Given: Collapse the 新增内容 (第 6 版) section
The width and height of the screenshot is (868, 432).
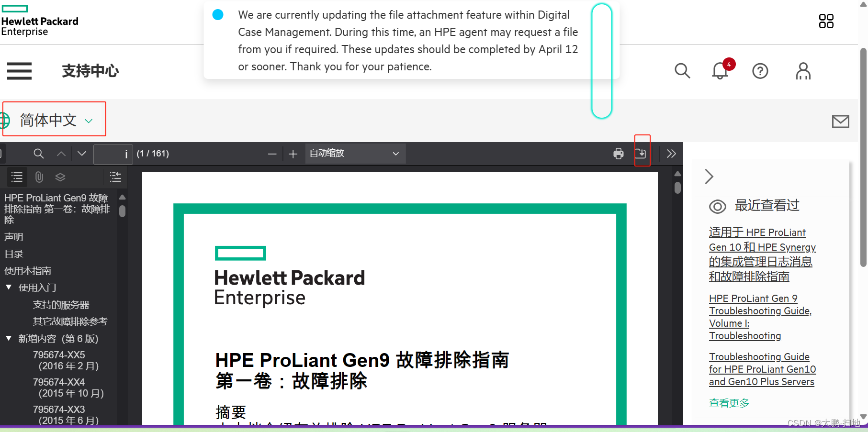Looking at the screenshot, I should coord(9,338).
